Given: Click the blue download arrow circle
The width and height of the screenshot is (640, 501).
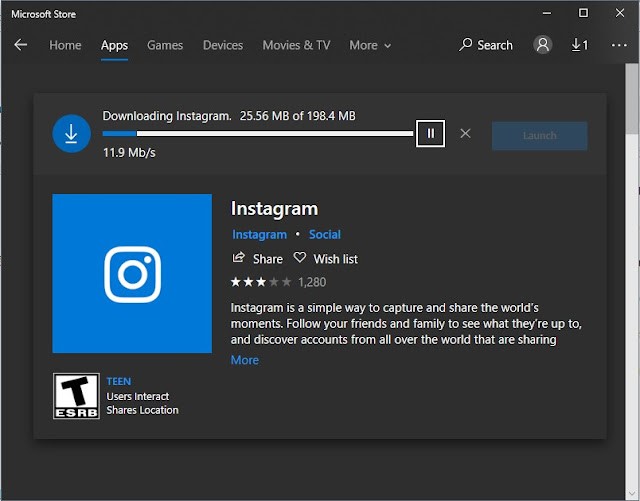Looking at the screenshot, I should pos(71,134).
